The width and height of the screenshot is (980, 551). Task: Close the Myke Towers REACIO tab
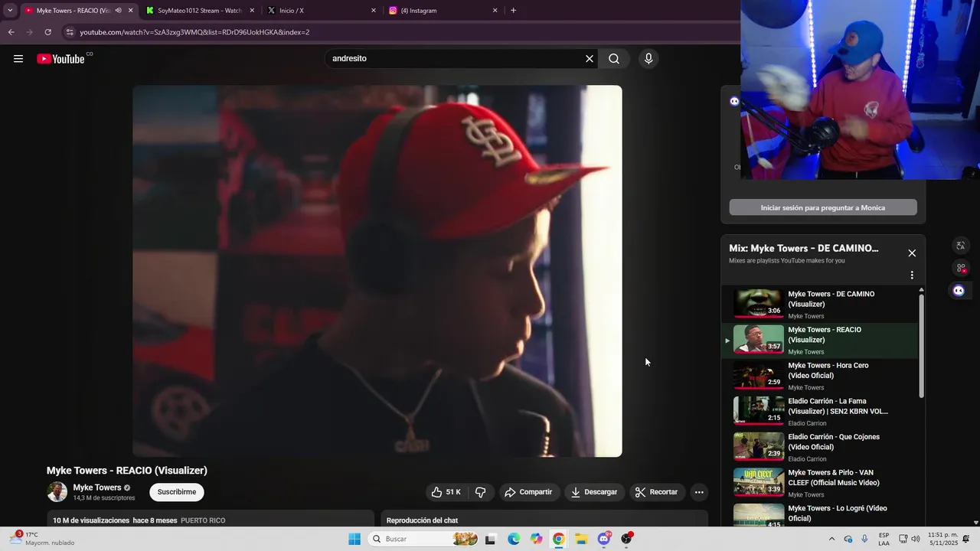click(130, 11)
